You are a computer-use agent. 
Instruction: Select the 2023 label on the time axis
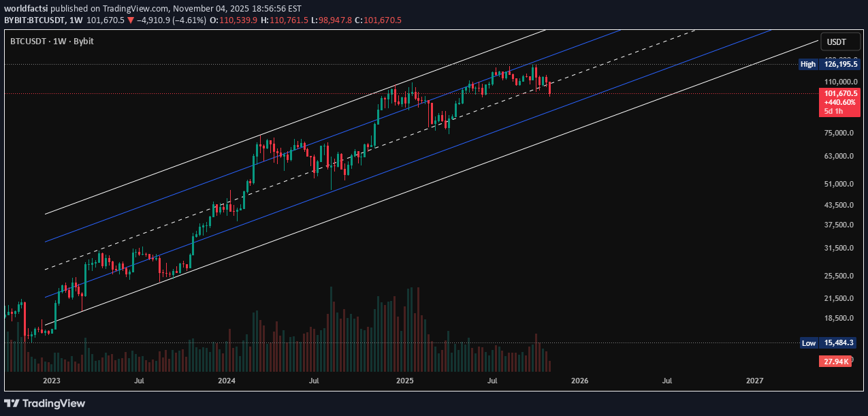click(x=50, y=381)
